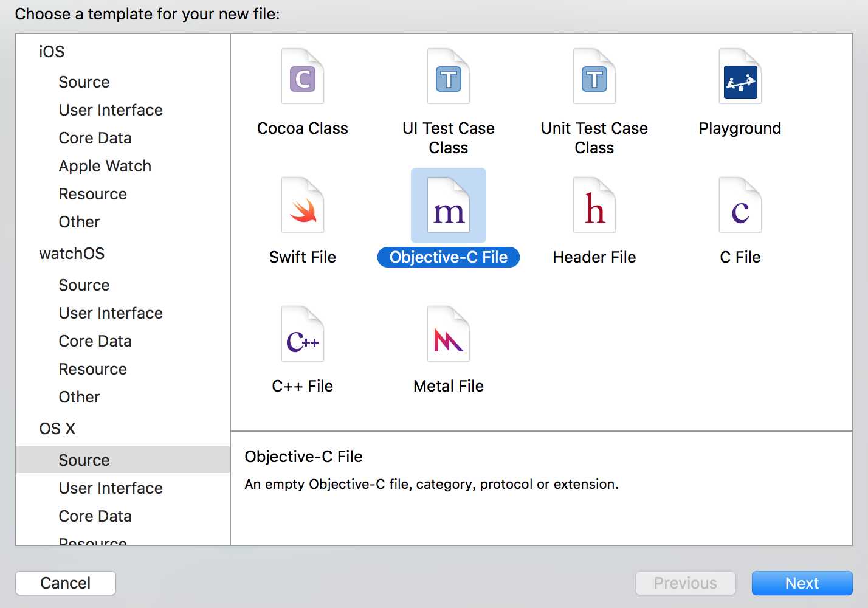
Task: Click the description heading Objective-C File
Action: point(303,457)
